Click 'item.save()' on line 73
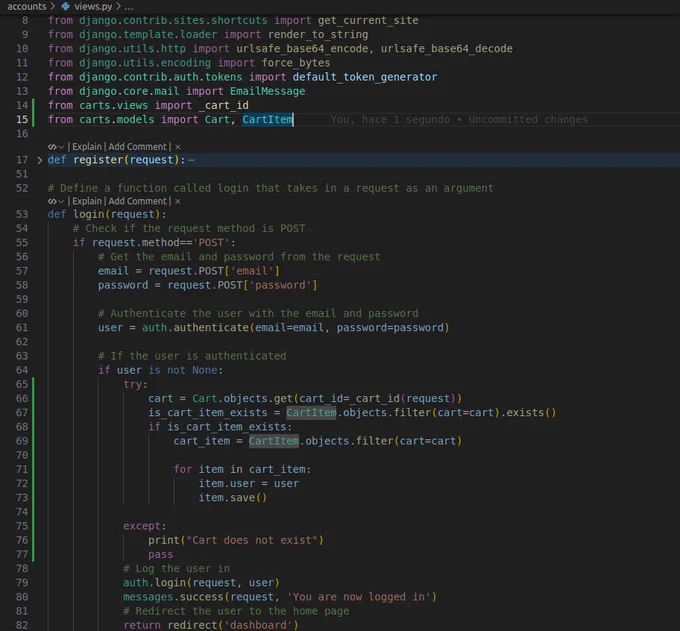Screen dimensions: 680x631 tap(233, 498)
